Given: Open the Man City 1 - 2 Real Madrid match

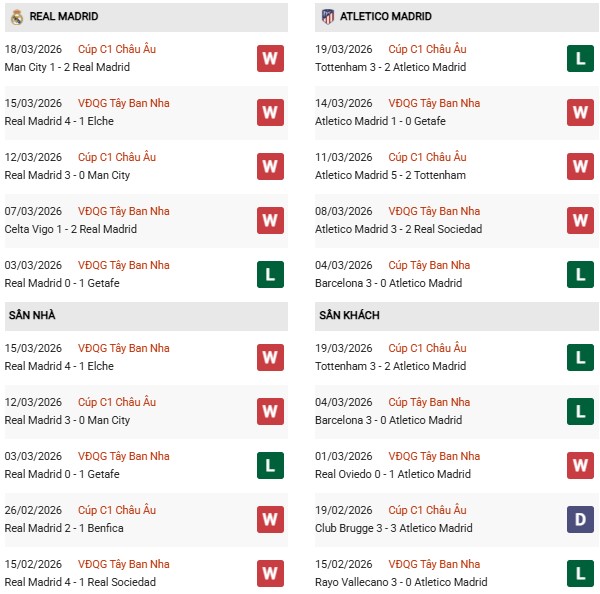Looking at the screenshot, I should (67, 67).
